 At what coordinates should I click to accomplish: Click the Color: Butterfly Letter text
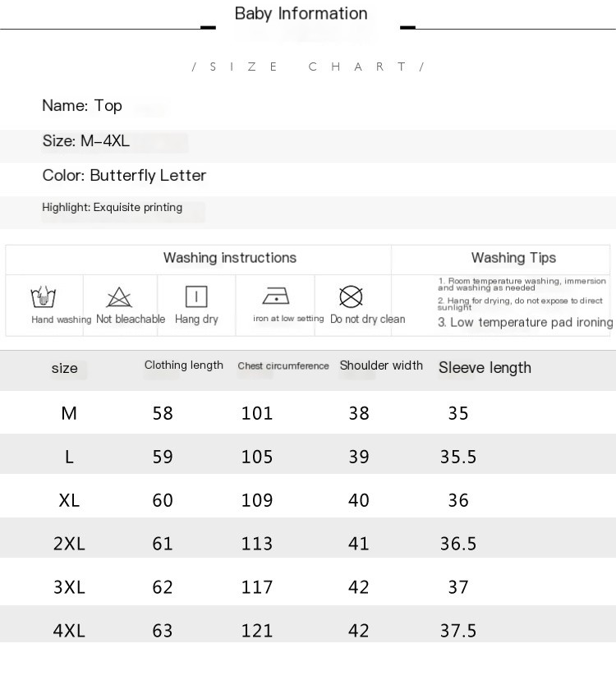click(124, 176)
